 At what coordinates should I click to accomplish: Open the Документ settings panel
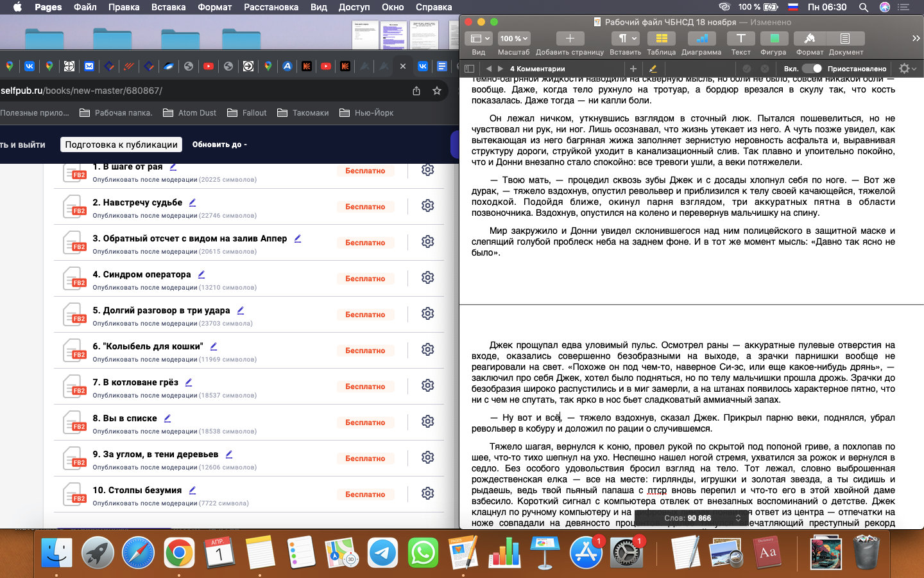[845, 39]
